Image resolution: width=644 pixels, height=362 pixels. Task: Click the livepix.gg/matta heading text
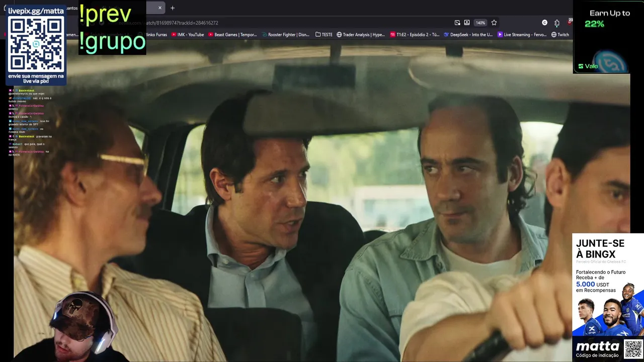pyautogui.click(x=36, y=11)
